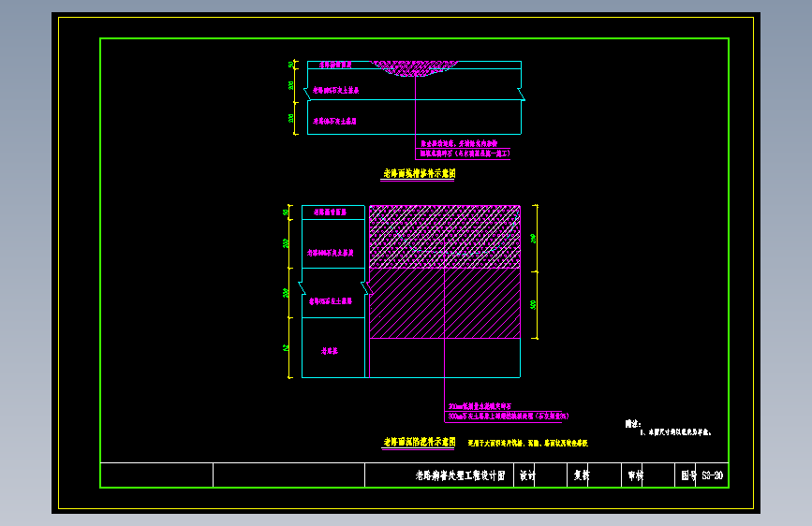Image resolution: width=812 pixels, height=526 pixels.
Task: Select the upper diagram title '老路面浅槽修补示意图'
Action: click(419, 173)
